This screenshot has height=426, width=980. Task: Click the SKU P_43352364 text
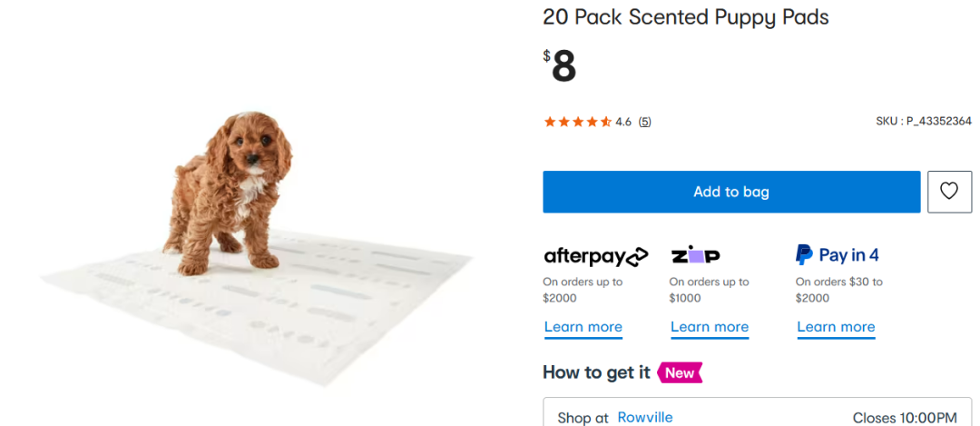923,121
